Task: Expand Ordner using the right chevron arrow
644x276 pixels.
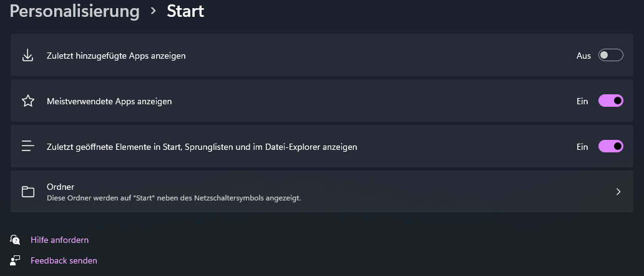Action: tap(618, 192)
